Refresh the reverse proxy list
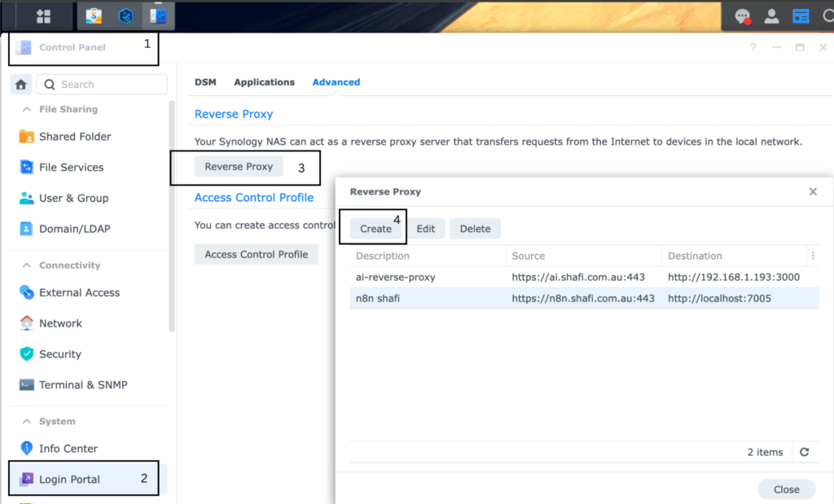834x504 pixels. tap(804, 452)
